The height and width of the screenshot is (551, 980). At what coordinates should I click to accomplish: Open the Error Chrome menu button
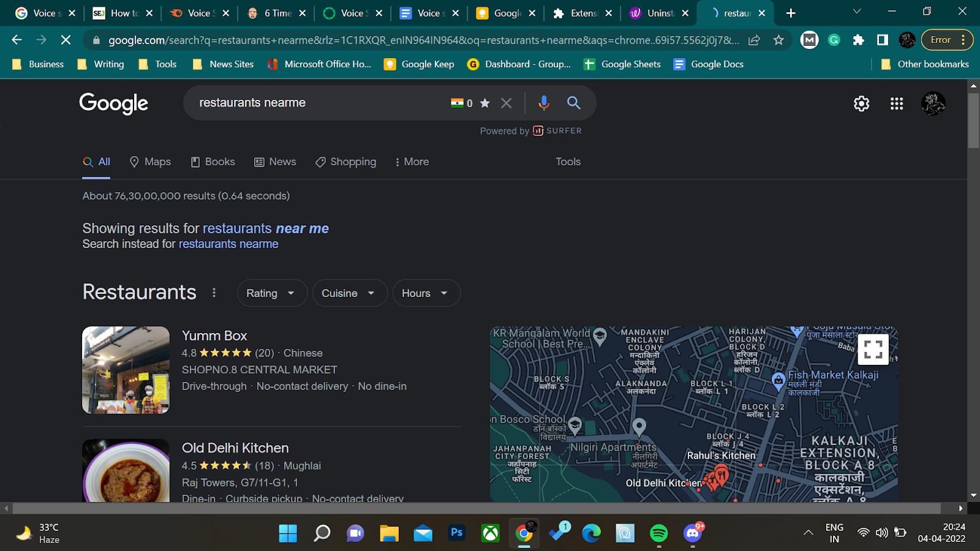pos(947,40)
